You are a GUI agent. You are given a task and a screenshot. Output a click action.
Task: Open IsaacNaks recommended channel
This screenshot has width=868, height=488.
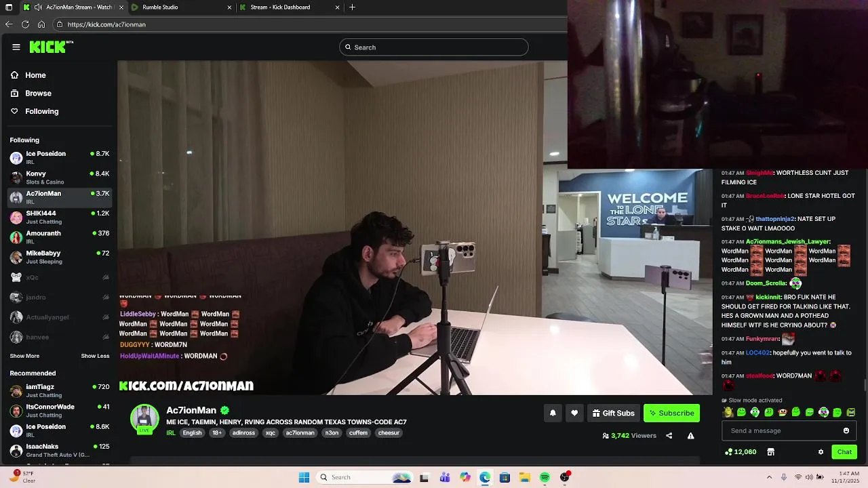pyautogui.click(x=60, y=451)
